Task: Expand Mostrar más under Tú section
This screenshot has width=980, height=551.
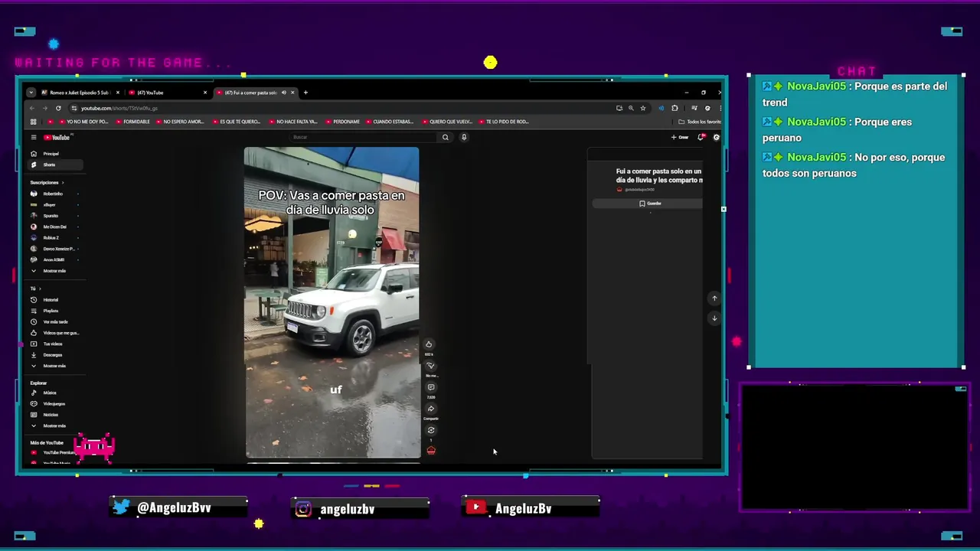Action: pos(54,366)
